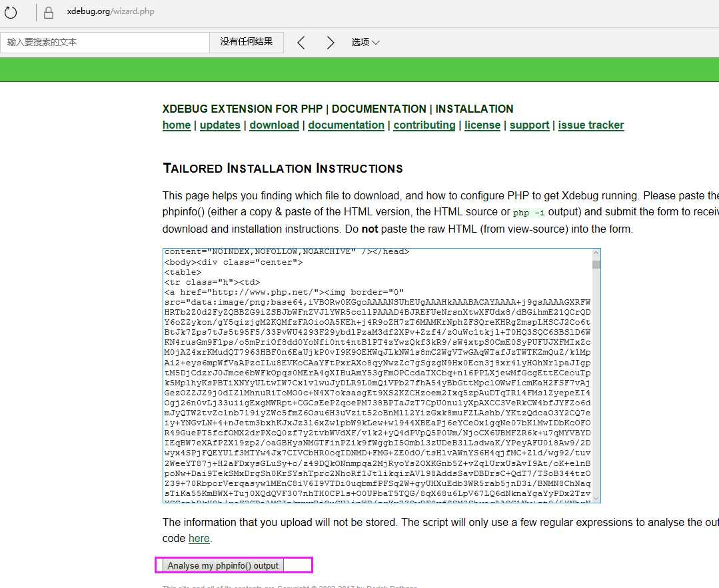Open the 选项 options dropdown
The width and height of the screenshot is (719, 588).
[x=365, y=42]
